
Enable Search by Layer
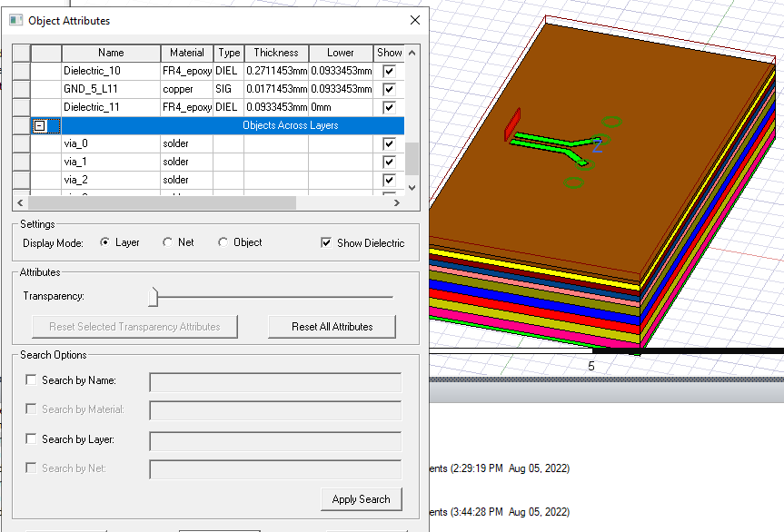[x=31, y=439]
